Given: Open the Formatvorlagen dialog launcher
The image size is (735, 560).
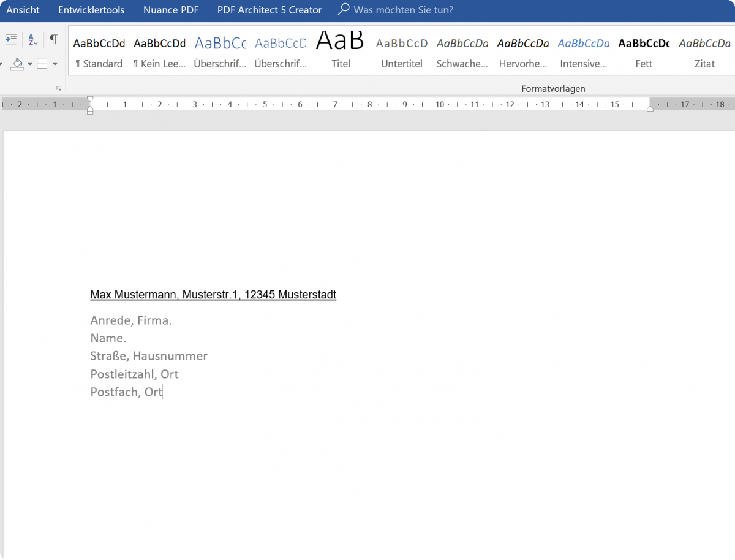Looking at the screenshot, I should (59, 88).
